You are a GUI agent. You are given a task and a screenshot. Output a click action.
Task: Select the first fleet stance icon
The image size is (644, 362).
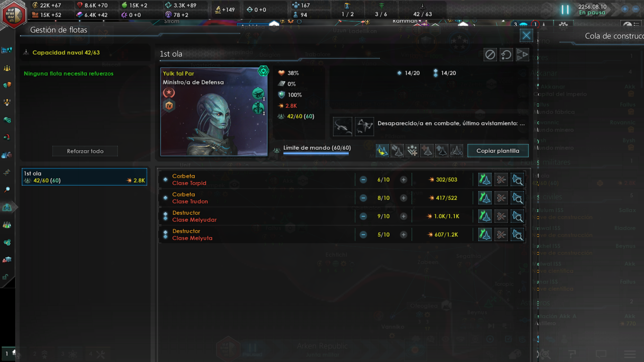click(382, 151)
